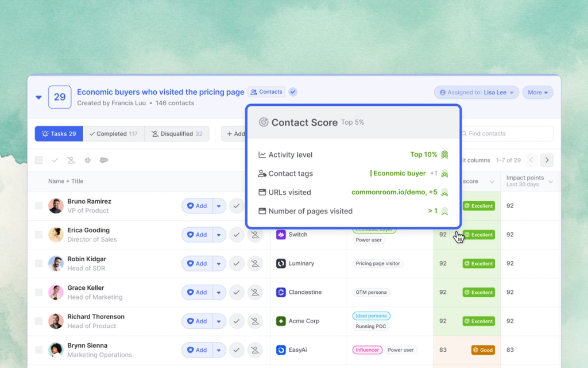Mark Bruno Ramirez task complete
This screenshot has height=368, width=588.
237,206
